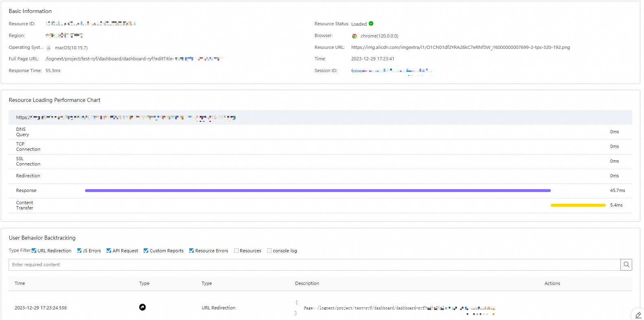Click the 'Loaded' resource status text
Viewport: 644px width, 320px height.
tap(359, 24)
